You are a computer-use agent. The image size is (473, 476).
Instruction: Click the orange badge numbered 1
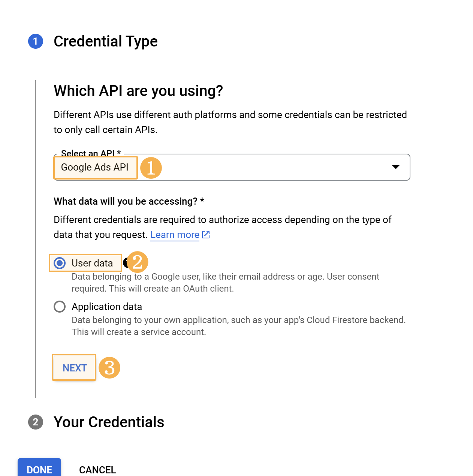tap(151, 168)
